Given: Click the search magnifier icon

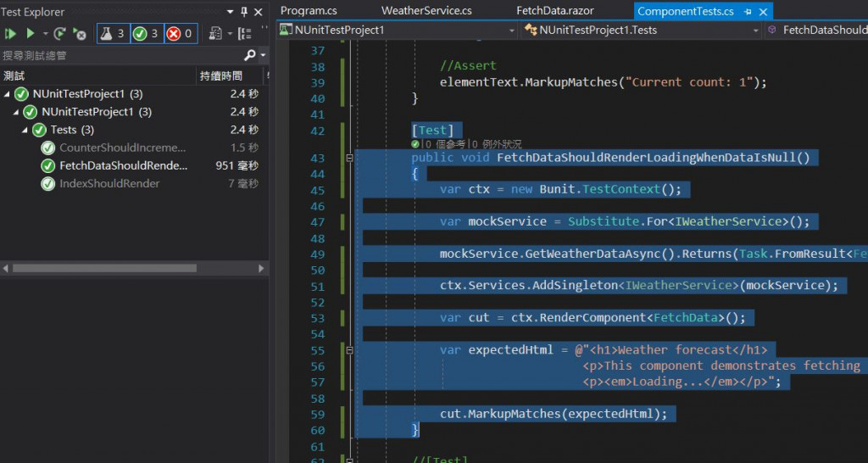Looking at the screenshot, I should 250,55.
